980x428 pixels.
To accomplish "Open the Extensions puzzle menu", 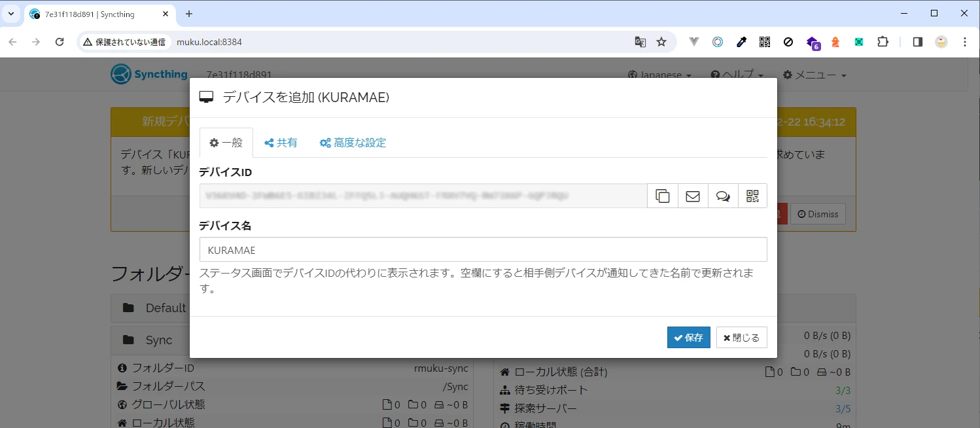I will click(883, 42).
